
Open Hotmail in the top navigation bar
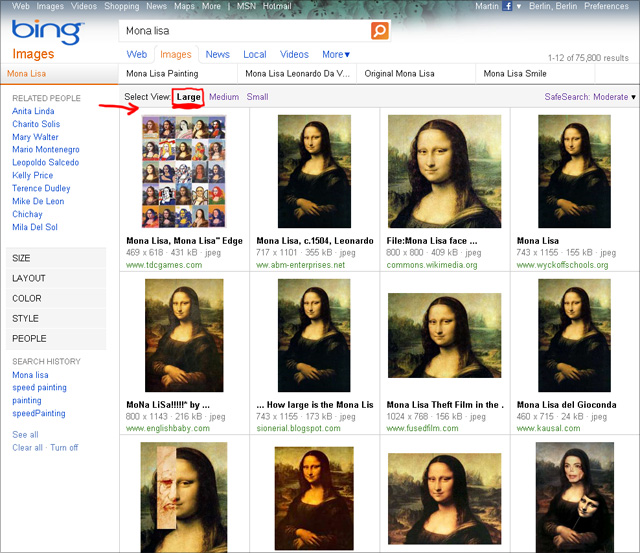[x=277, y=6]
